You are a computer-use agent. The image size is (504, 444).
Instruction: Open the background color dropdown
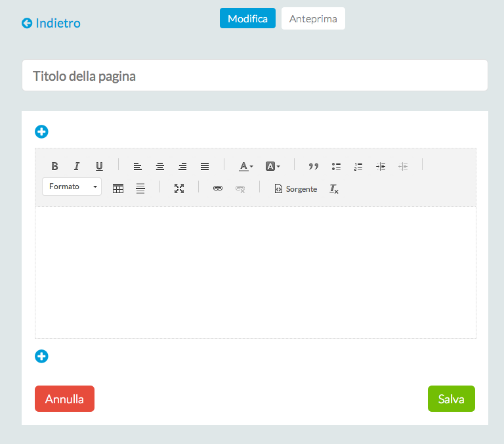273,166
